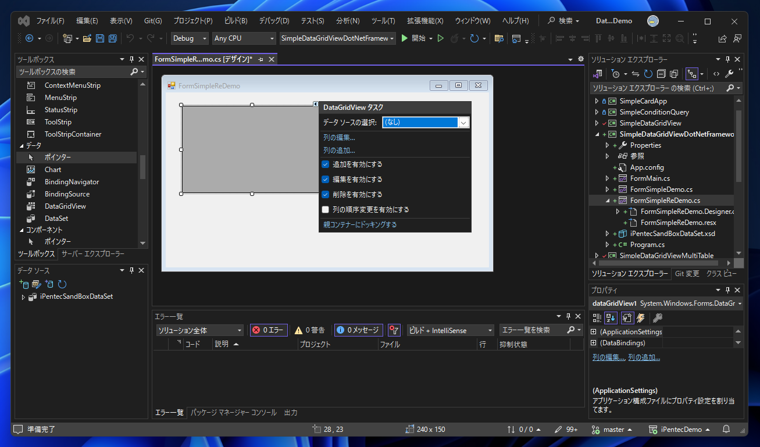Click 列の追加... link in DataGridView tasks
This screenshot has height=447, width=760.
[339, 150]
